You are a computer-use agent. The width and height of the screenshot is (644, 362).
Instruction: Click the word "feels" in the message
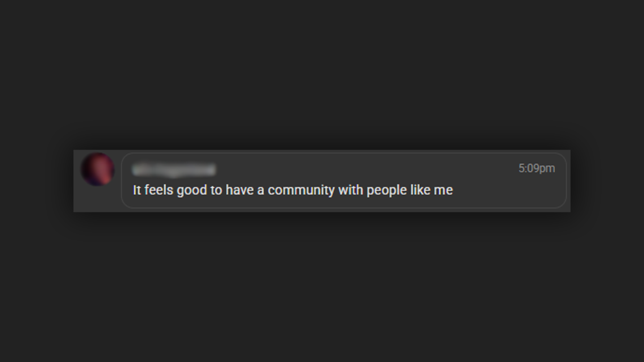click(159, 190)
